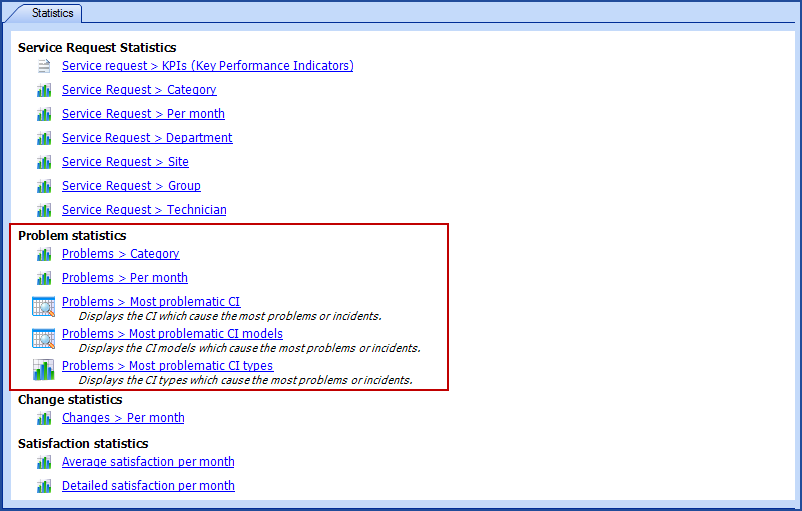The height and width of the screenshot is (511, 802).
Task: View the Changes > Per month report
Action: pos(123,418)
